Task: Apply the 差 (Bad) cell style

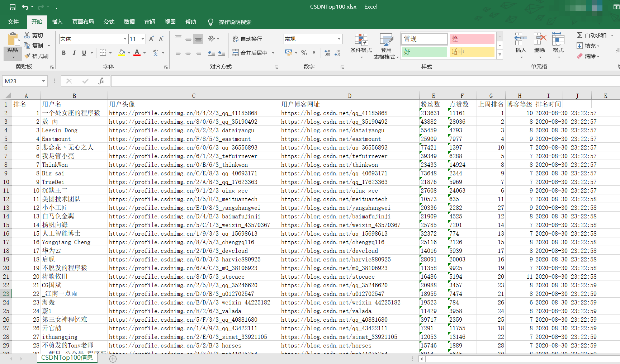Action: 472,39
